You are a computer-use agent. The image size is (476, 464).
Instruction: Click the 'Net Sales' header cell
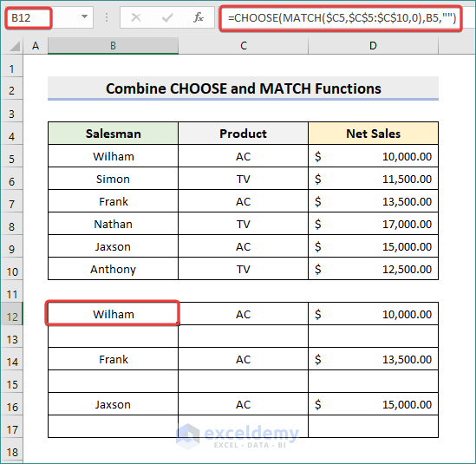(x=373, y=134)
